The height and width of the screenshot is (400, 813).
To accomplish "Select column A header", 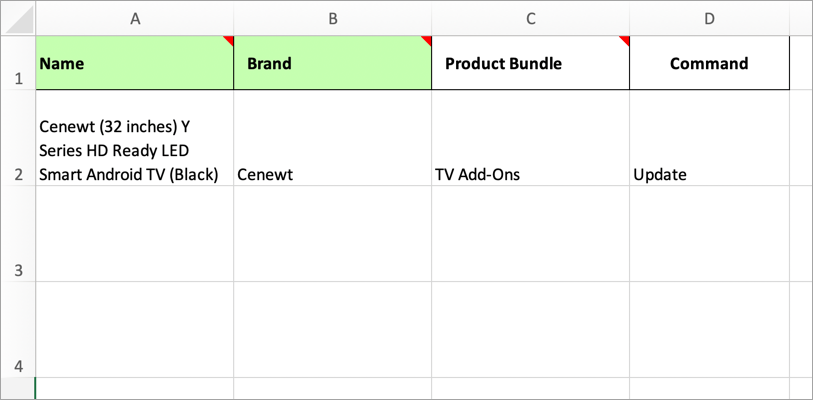I will 135,19.
